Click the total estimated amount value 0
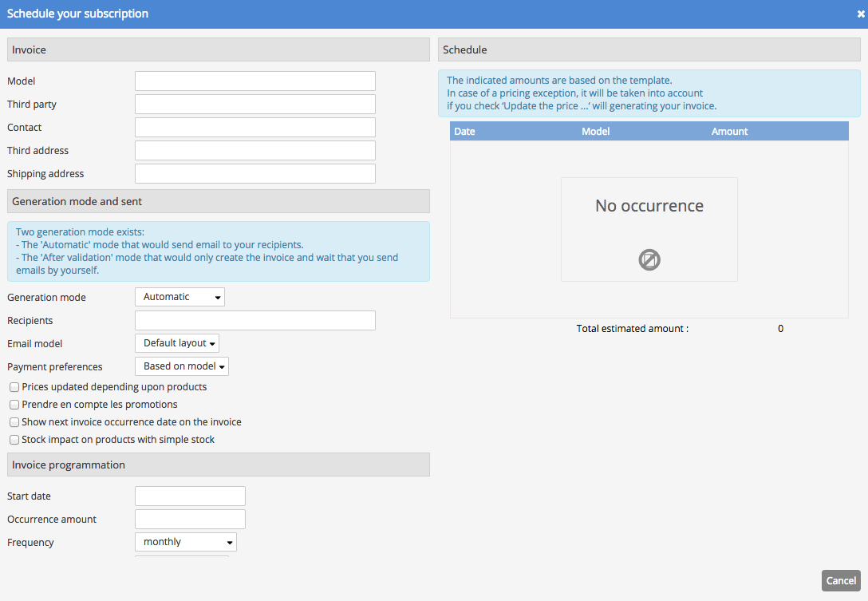 (x=780, y=329)
